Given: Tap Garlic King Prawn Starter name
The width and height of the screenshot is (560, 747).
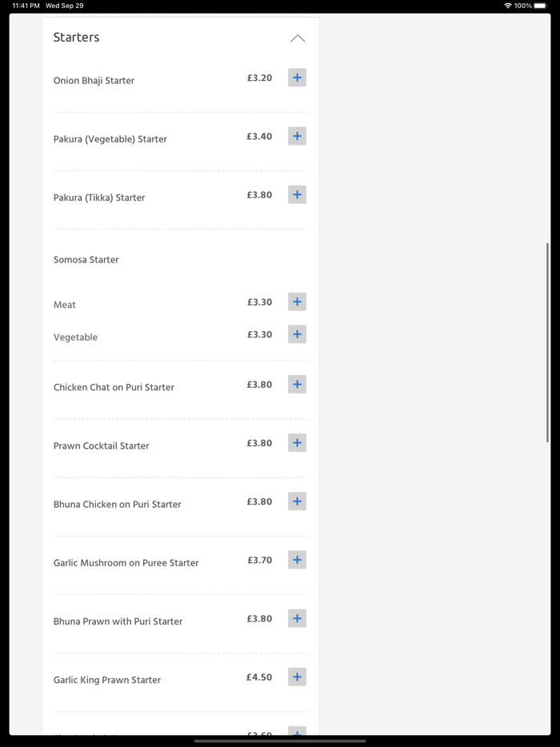Looking at the screenshot, I should pyautogui.click(x=107, y=680).
